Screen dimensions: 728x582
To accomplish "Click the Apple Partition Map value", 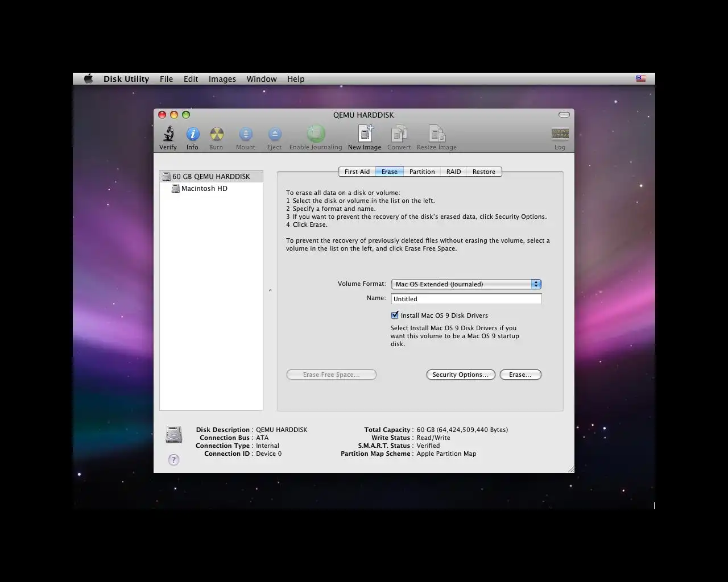I will coord(446,454).
